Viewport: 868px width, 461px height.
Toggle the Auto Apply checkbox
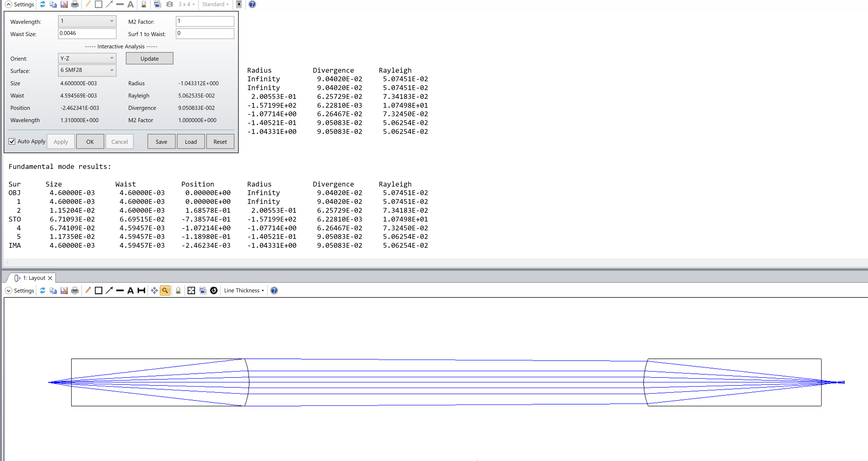12,142
